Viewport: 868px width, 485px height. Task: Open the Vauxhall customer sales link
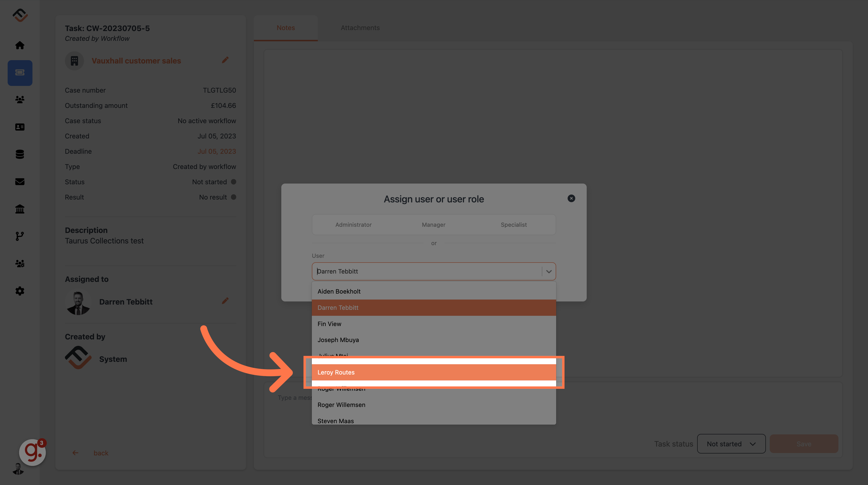pos(136,61)
